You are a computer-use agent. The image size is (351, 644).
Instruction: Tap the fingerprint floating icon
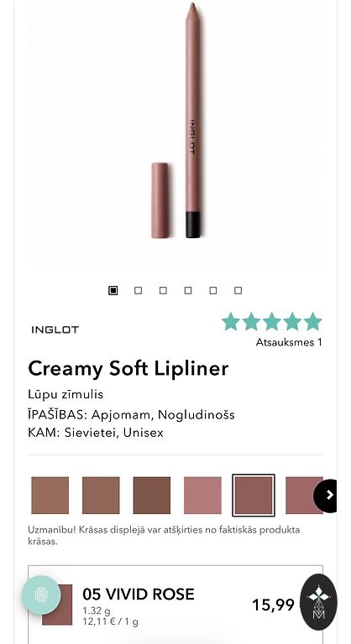(41, 595)
